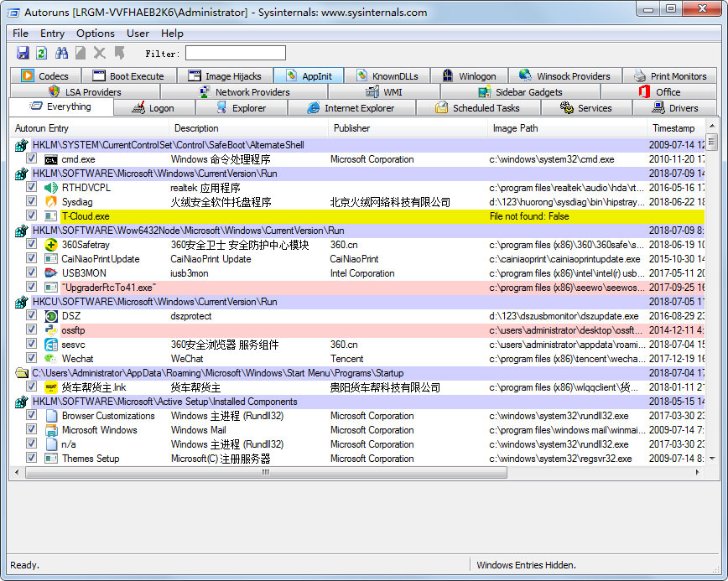Click the Refresh toolbar icon
Screen dimensions: 728x581
pyautogui.click(x=41, y=53)
